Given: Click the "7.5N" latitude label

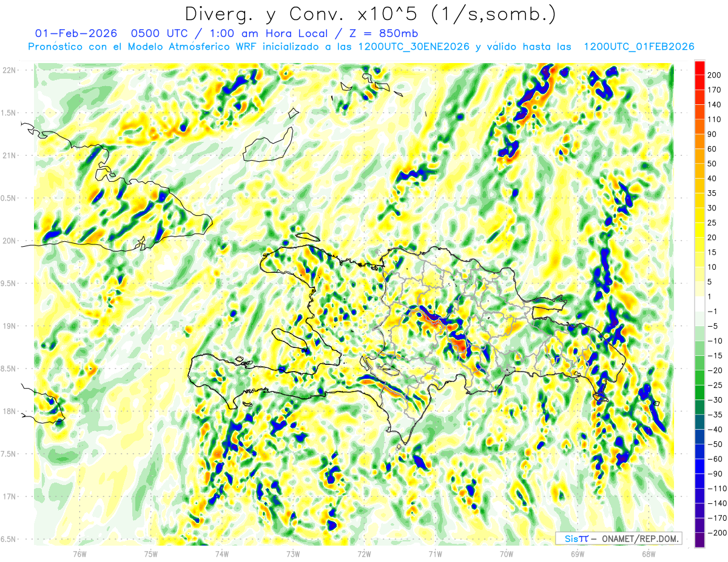Looking at the screenshot, I should tap(8, 454).
